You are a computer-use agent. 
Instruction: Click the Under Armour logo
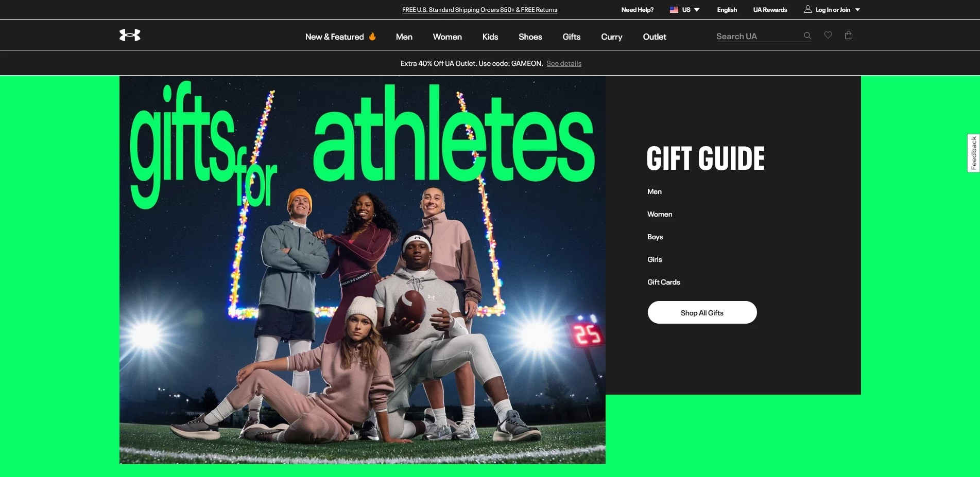click(x=130, y=35)
